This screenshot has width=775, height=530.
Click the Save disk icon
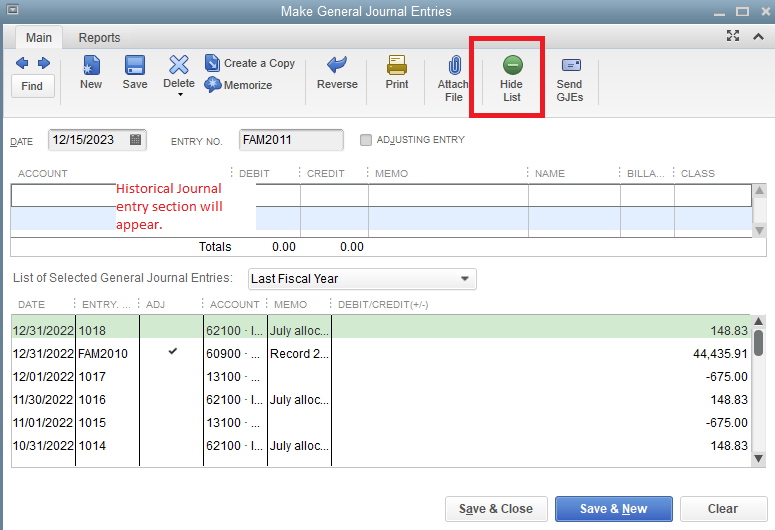pyautogui.click(x=134, y=65)
